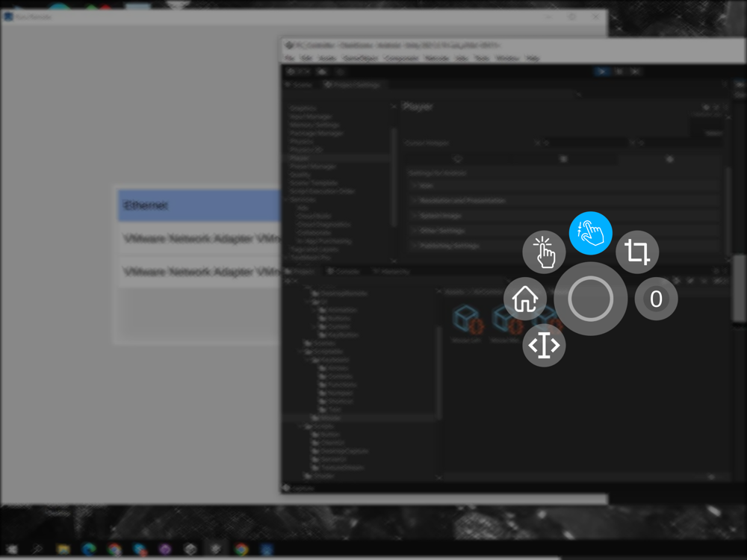Expand the Splash Image section

[x=565, y=216]
